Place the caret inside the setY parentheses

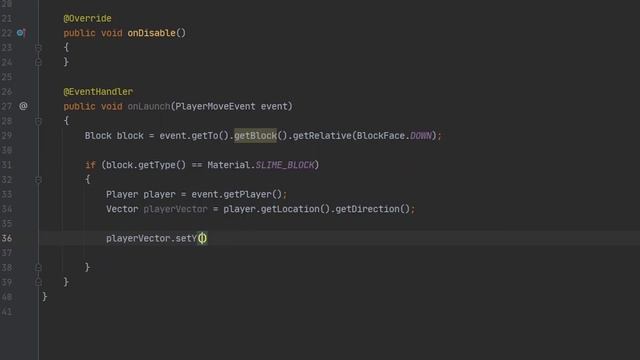[x=202, y=238]
